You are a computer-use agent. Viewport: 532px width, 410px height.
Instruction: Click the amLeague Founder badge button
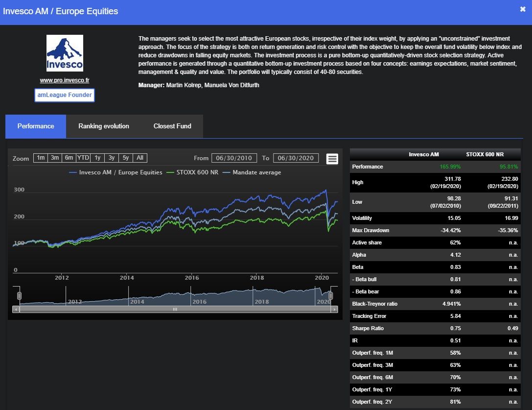(65, 95)
